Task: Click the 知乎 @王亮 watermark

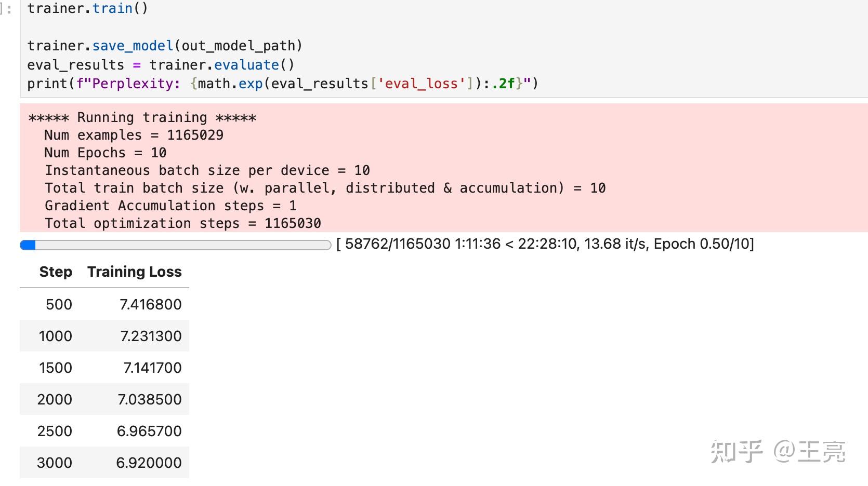Action: [778, 452]
